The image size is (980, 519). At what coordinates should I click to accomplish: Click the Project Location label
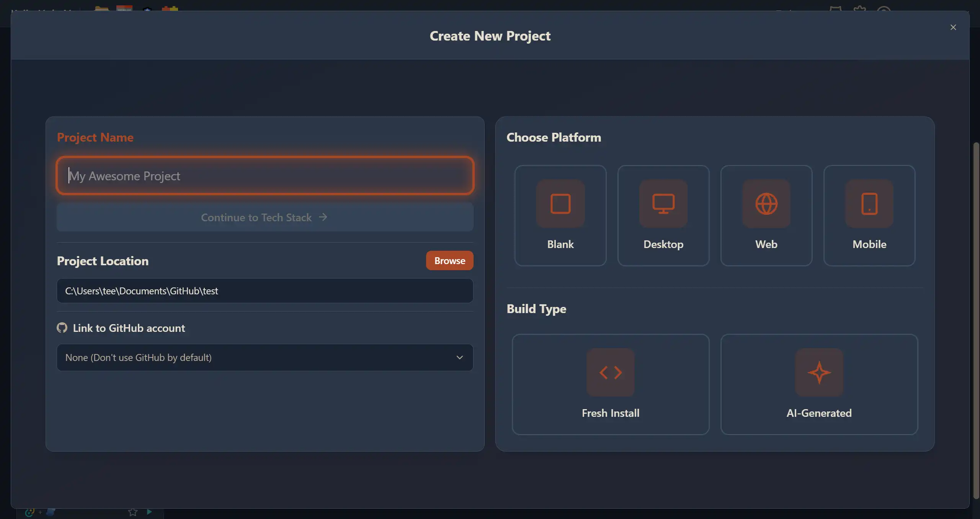click(103, 261)
